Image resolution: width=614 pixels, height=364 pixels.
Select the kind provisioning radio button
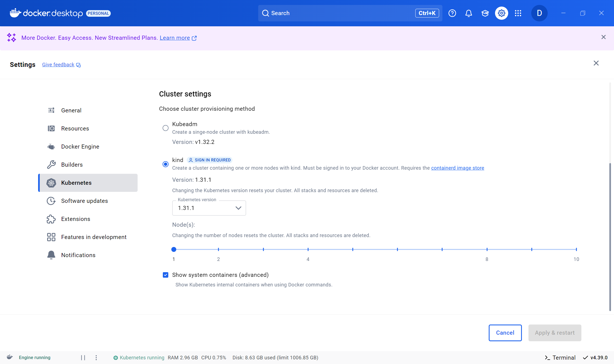coord(166,164)
